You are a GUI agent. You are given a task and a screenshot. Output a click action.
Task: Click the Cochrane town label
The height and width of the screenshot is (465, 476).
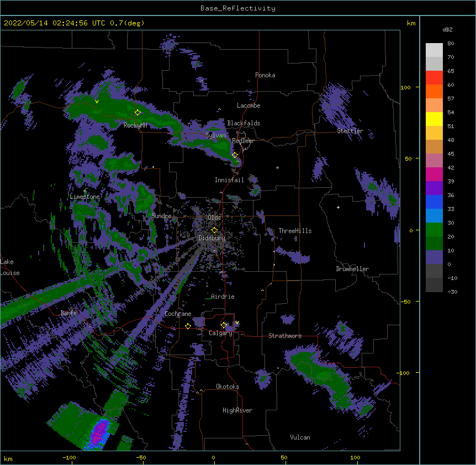(x=178, y=314)
